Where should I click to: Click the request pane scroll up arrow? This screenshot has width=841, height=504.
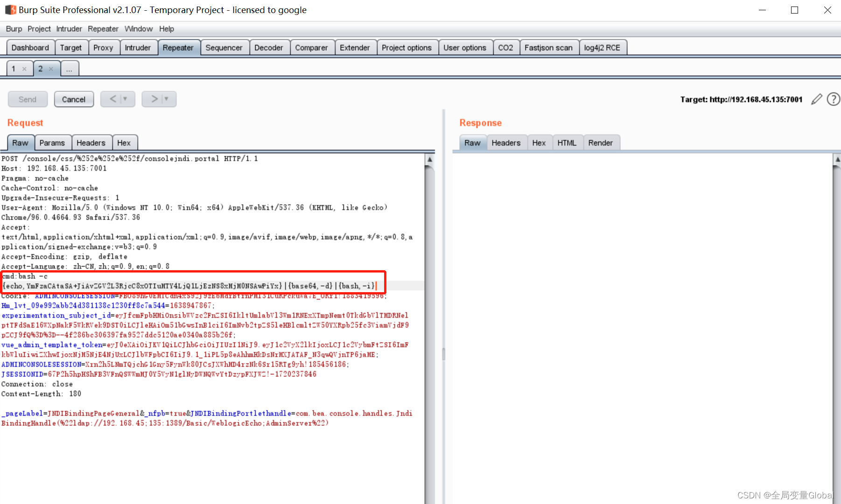430,159
